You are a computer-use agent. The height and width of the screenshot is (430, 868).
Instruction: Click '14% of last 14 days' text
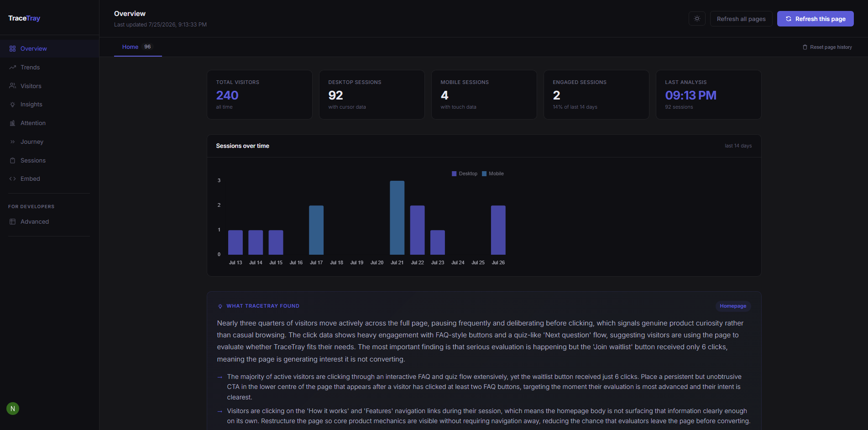coord(575,107)
